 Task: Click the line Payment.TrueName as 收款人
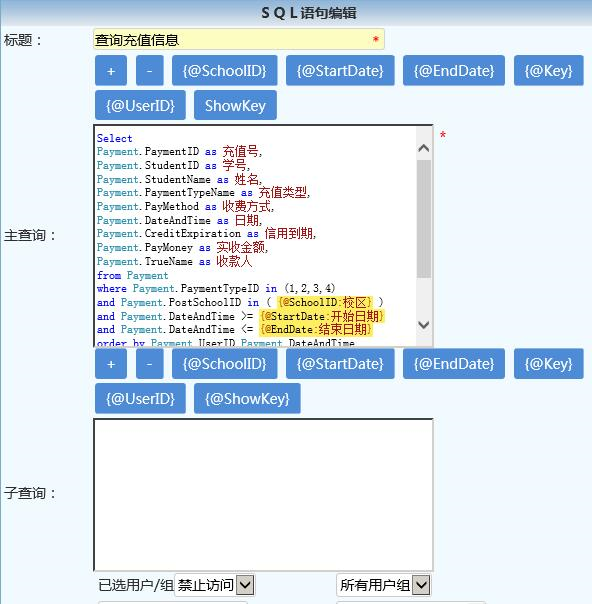(x=174, y=261)
